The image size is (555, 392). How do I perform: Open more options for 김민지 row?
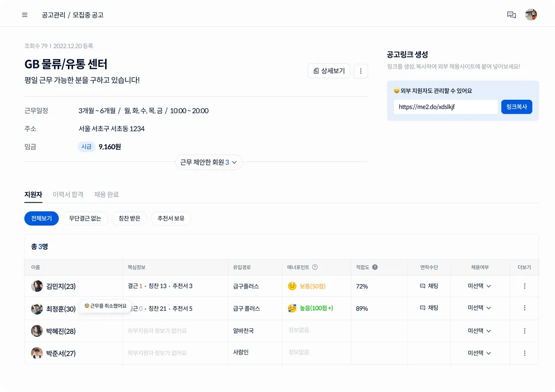point(525,286)
